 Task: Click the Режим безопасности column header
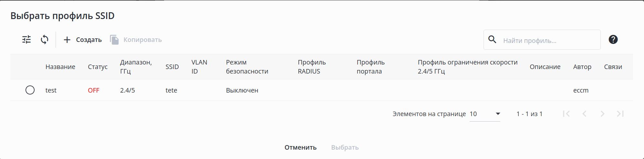pyautogui.click(x=247, y=67)
